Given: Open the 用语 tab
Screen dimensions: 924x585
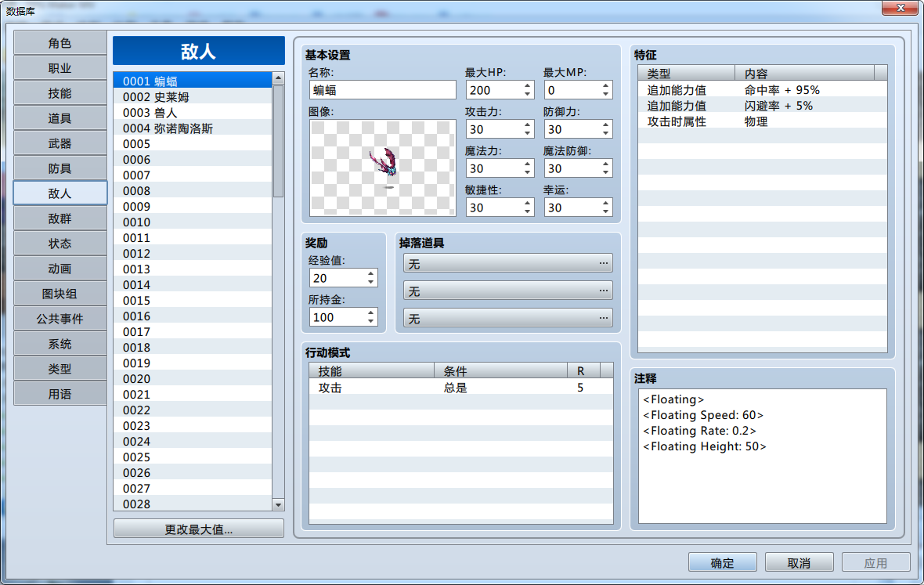Looking at the screenshot, I should pyautogui.click(x=60, y=394).
